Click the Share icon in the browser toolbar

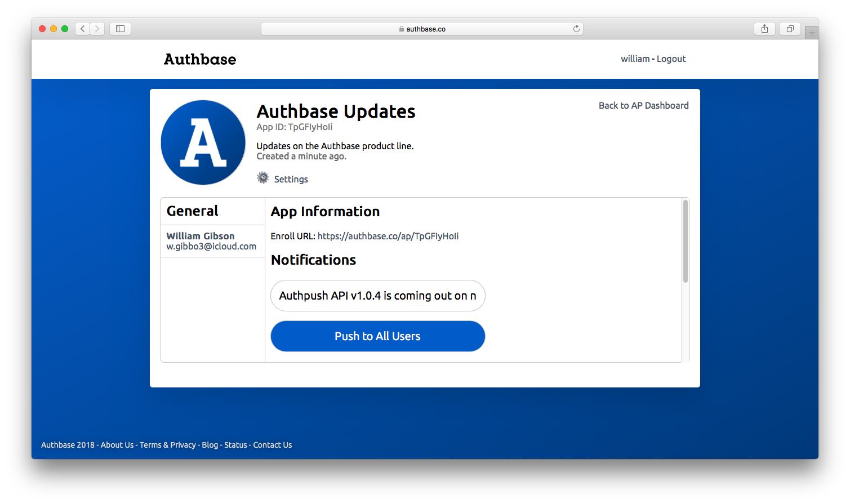pyautogui.click(x=764, y=28)
